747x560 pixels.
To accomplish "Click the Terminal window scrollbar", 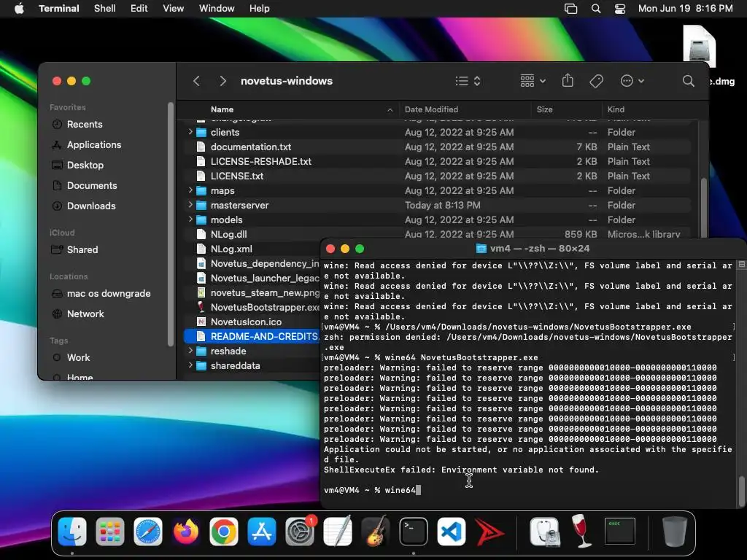I will point(741,491).
